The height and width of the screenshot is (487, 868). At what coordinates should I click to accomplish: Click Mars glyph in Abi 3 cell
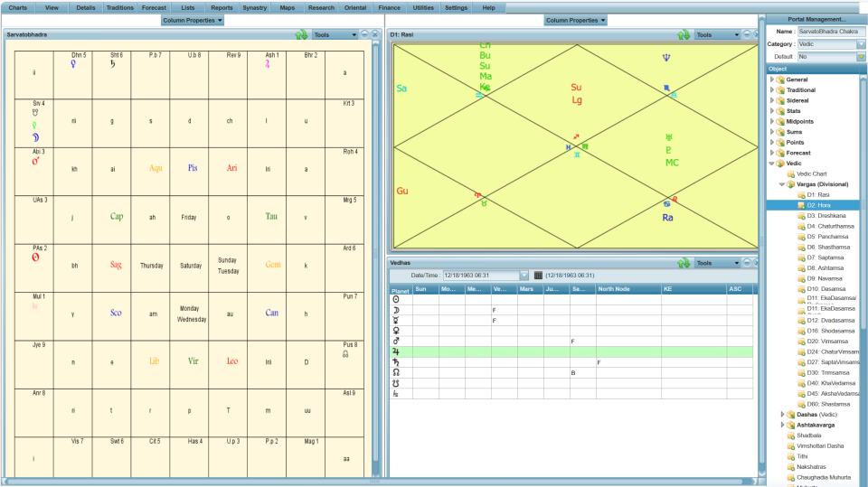click(x=35, y=161)
